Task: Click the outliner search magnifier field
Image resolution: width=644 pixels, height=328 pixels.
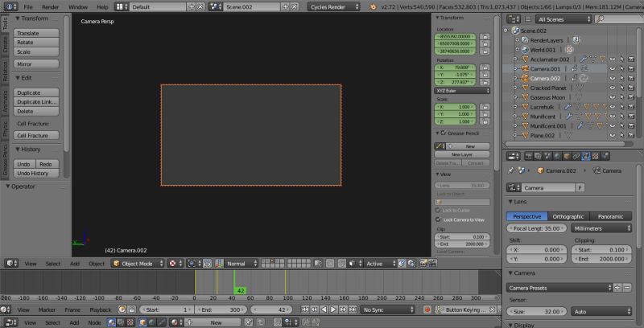Action: click(619, 19)
